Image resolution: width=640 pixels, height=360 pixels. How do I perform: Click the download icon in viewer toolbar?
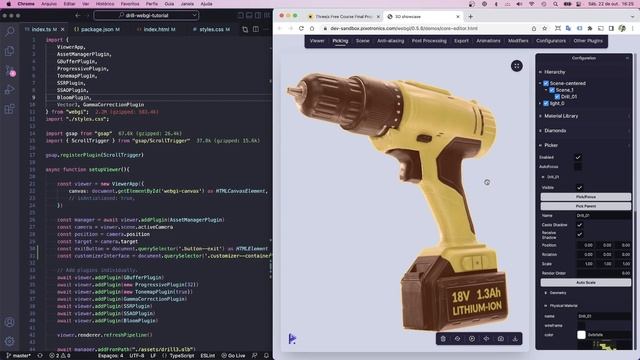(515, 339)
